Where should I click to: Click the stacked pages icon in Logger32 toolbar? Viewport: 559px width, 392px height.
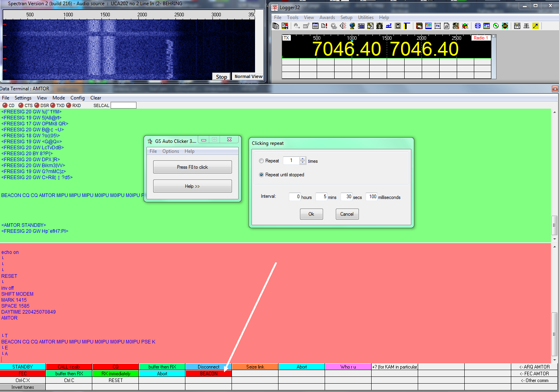click(276, 26)
